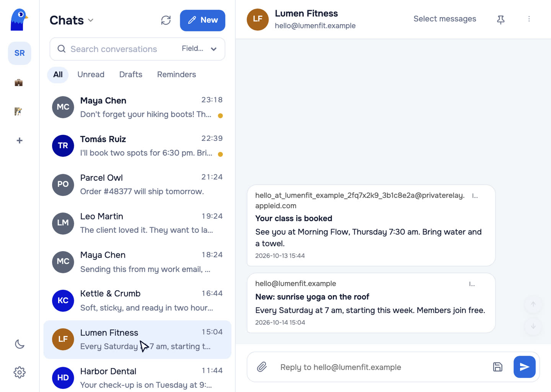551x392 pixels.
Task: Open Leo Martin conversation
Action: click(137, 223)
